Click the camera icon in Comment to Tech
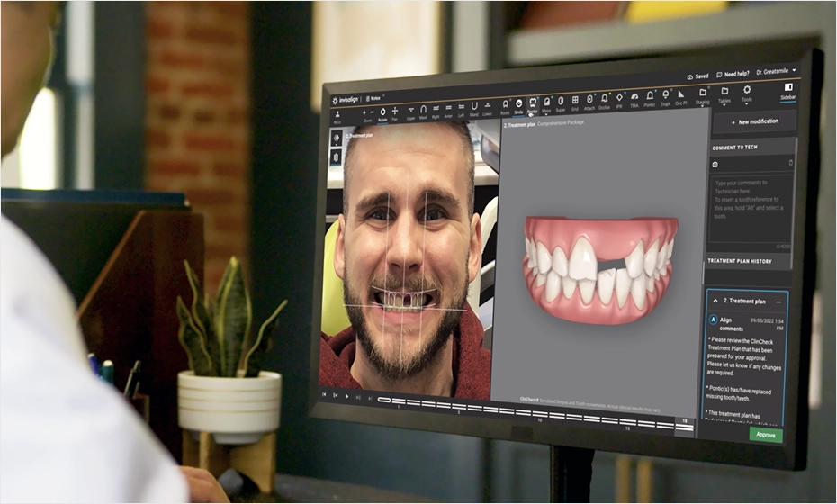Image resolution: width=837 pixels, height=504 pixels. [715, 165]
